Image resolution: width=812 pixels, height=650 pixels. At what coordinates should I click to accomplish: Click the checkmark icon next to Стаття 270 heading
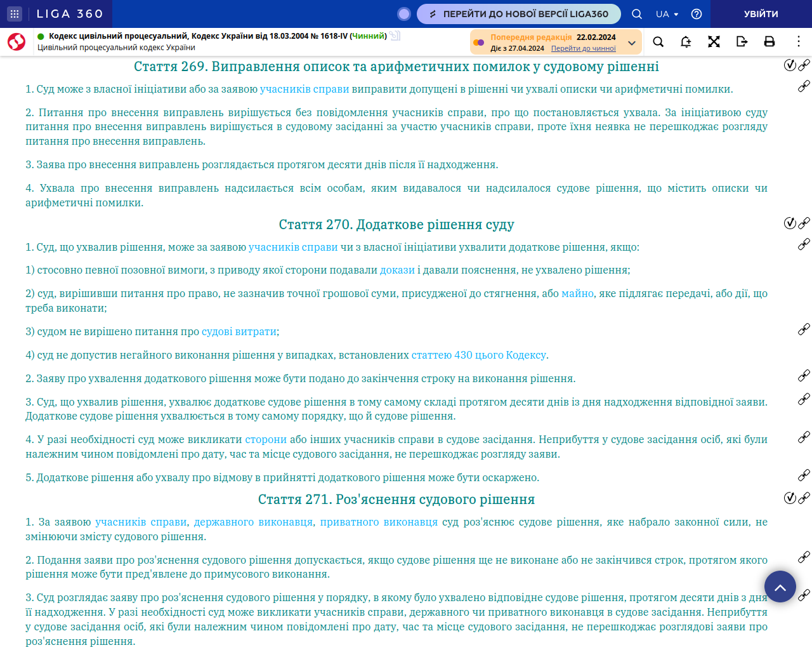pyautogui.click(x=790, y=223)
